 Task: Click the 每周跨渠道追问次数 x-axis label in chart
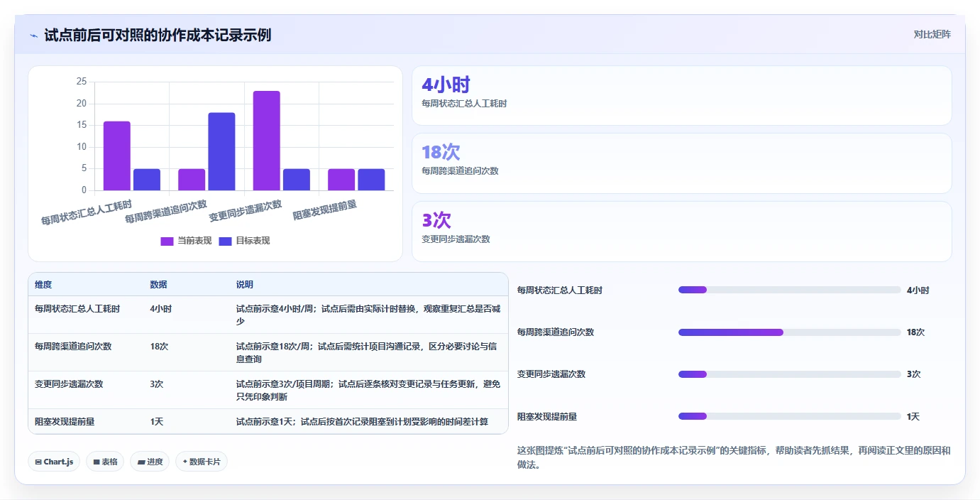tap(166, 211)
